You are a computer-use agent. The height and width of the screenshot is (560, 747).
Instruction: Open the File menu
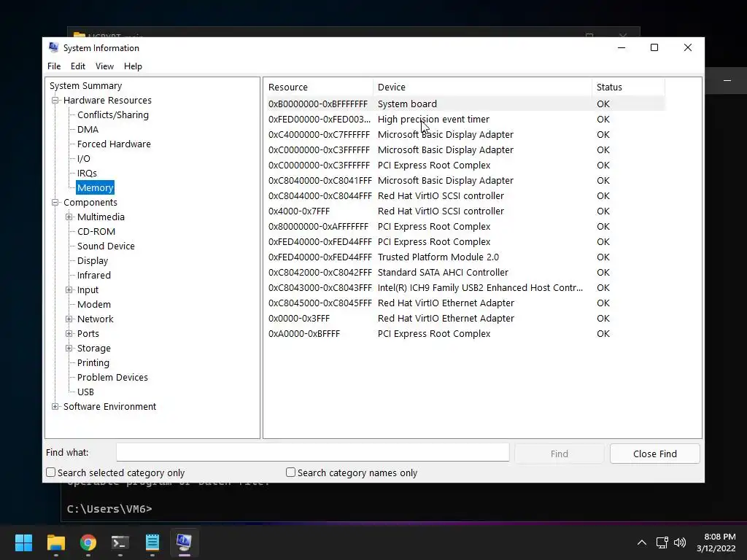click(54, 66)
